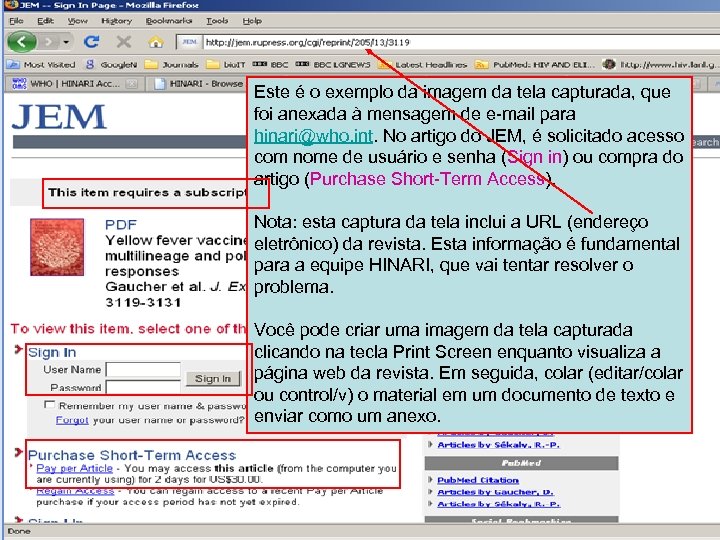Click the Done status bar text

pyautogui.click(x=19, y=531)
